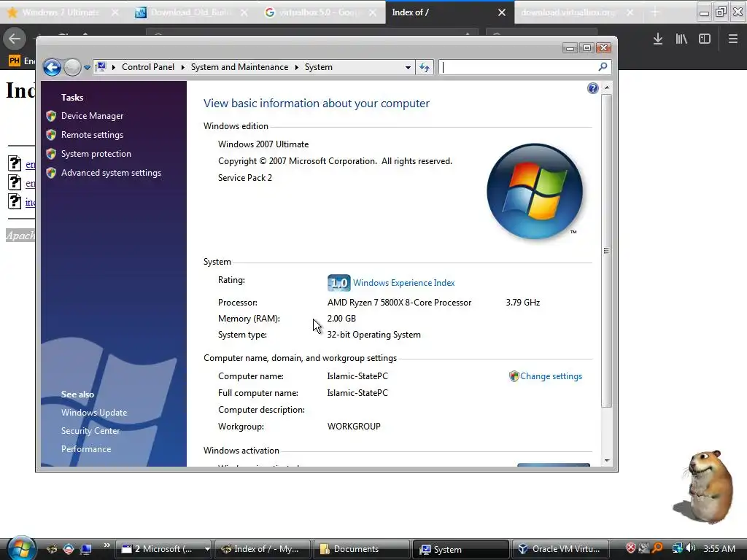Open the recent pages dropdown beside forward arrow
The image size is (747, 560).
coord(88,68)
